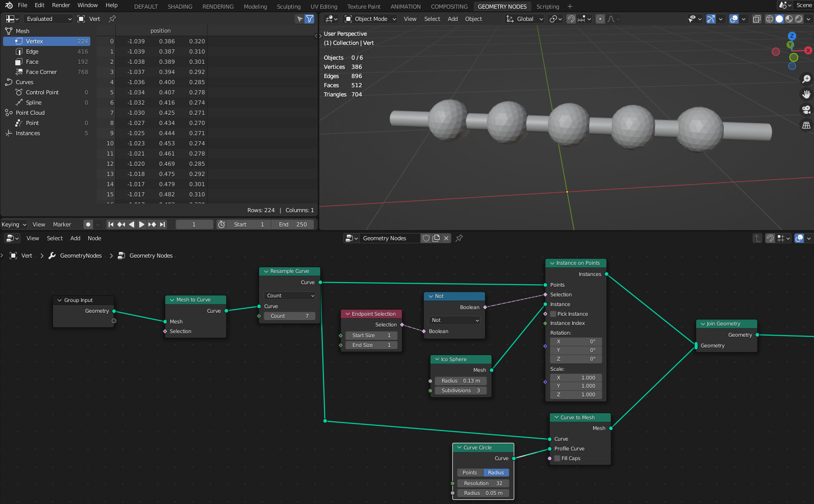Viewport: 814px width, 504px height.
Task: Enable Fill Caps in Curve to Mesh
Action: pyautogui.click(x=557, y=459)
